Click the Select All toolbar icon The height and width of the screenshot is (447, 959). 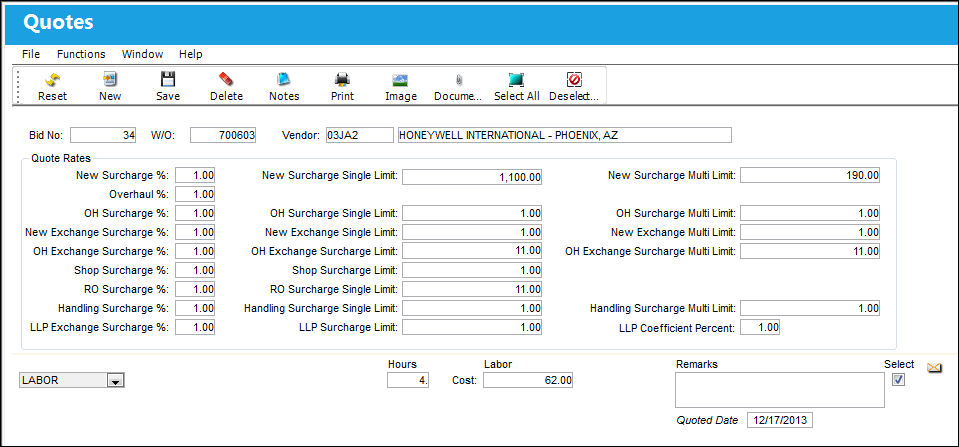click(x=517, y=79)
